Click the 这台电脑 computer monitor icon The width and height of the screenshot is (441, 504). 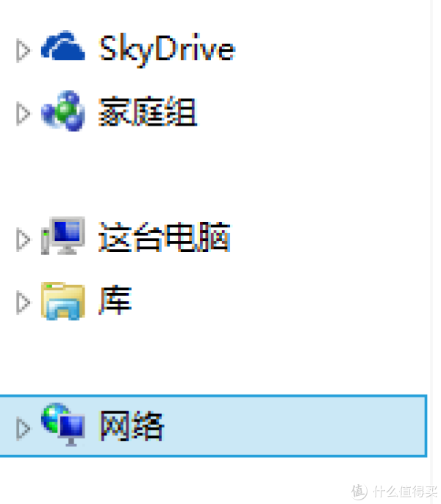point(63,236)
